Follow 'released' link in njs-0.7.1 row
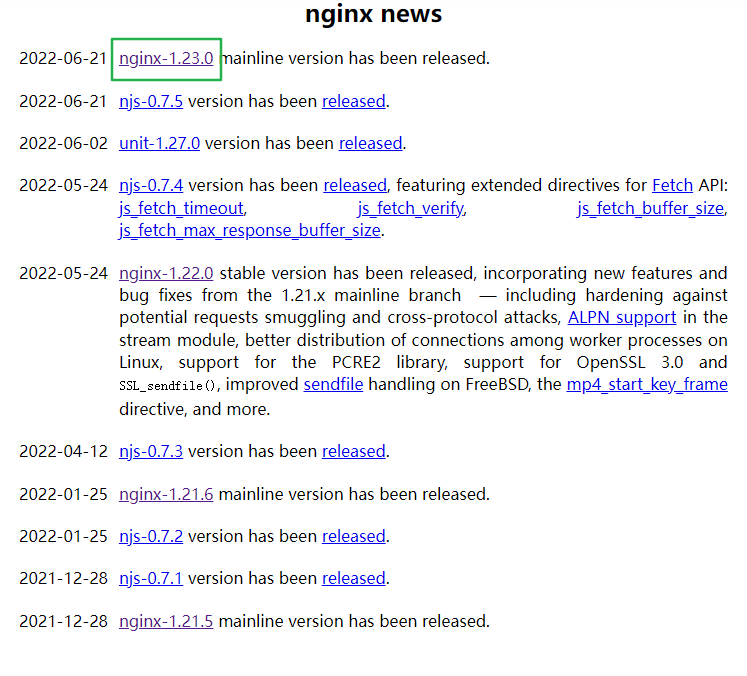The width and height of the screenshot is (747, 676). 353,578
